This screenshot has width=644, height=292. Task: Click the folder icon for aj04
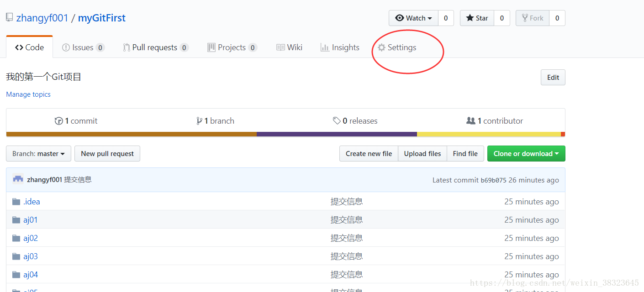tap(16, 275)
